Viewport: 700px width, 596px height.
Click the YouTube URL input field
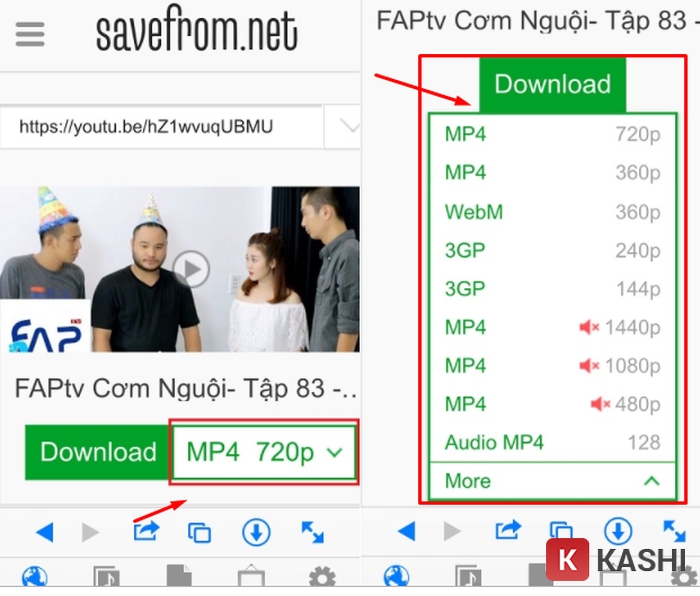pyautogui.click(x=161, y=127)
